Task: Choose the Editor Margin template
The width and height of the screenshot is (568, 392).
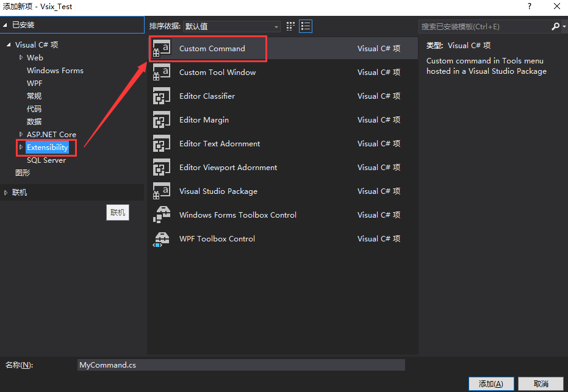Action: pyautogui.click(x=283, y=120)
